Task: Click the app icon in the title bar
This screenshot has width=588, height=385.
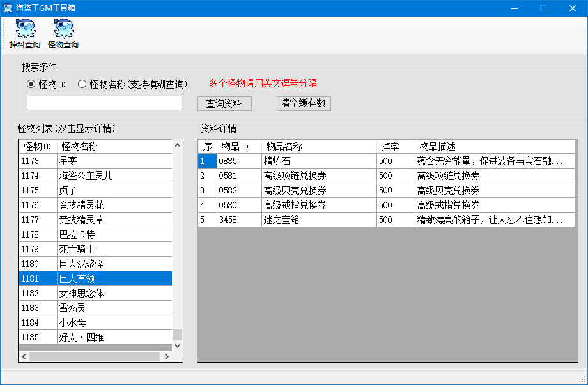Action: pyautogui.click(x=9, y=8)
